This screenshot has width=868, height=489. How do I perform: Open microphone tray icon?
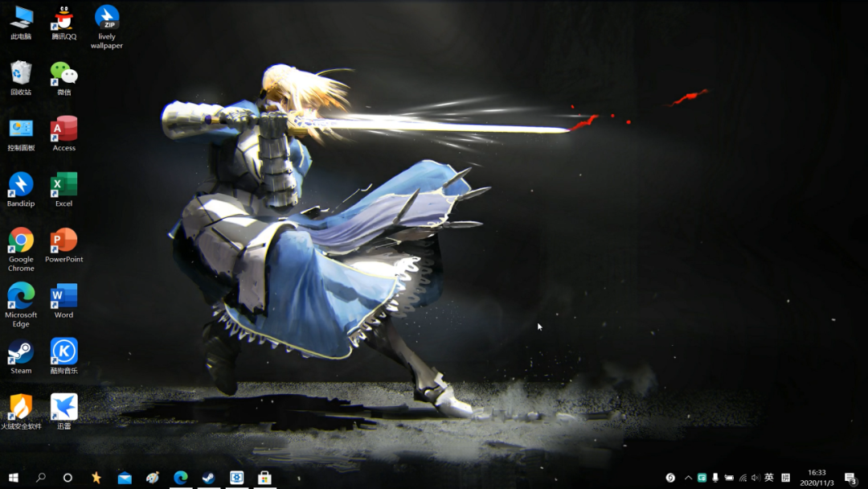click(x=715, y=478)
